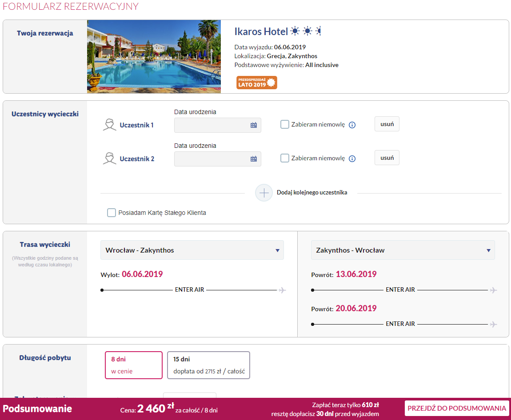
Task: Remove Uczestnik 2 with usuń button
Action: tap(387, 158)
